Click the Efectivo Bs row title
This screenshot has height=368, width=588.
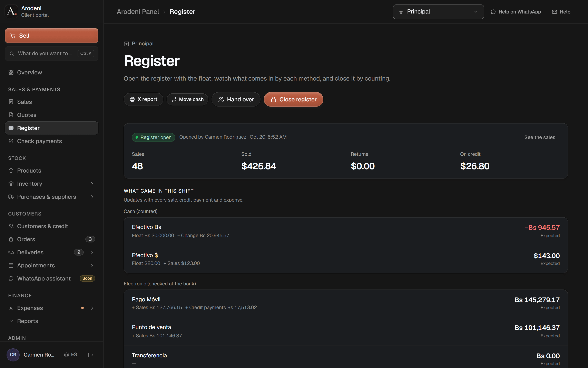(147, 227)
